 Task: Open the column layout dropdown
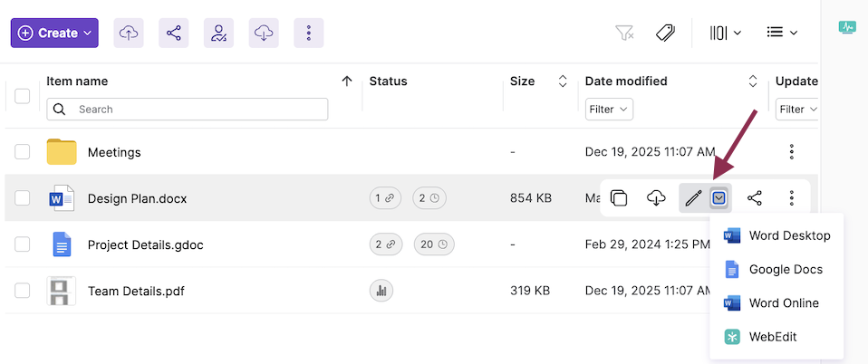pyautogui.click(x=725, y=34)
